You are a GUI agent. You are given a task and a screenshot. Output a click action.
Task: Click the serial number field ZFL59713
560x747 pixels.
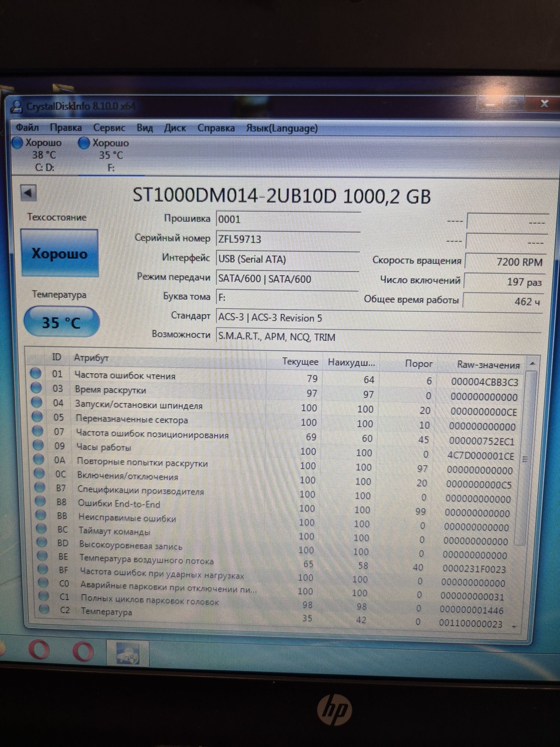click(287, 239)
